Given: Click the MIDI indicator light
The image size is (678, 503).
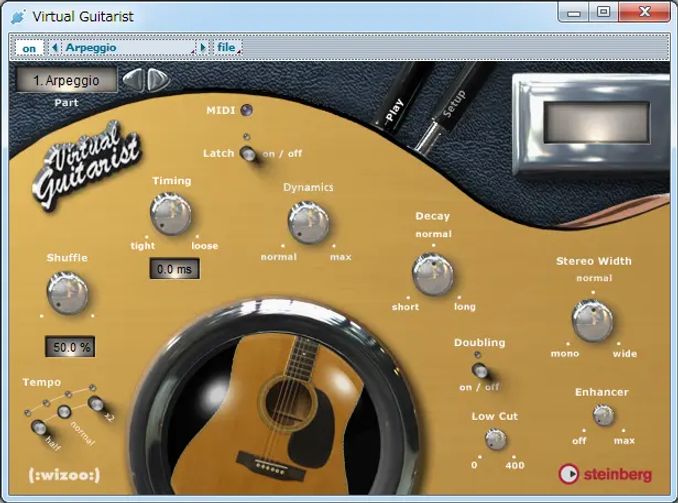Looking at the screenshot, I should coord(247,110).
